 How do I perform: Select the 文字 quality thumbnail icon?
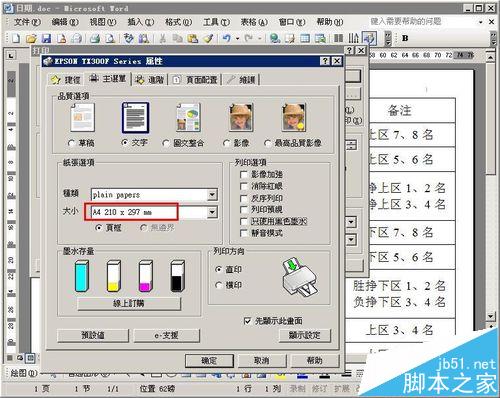point(135,117)
